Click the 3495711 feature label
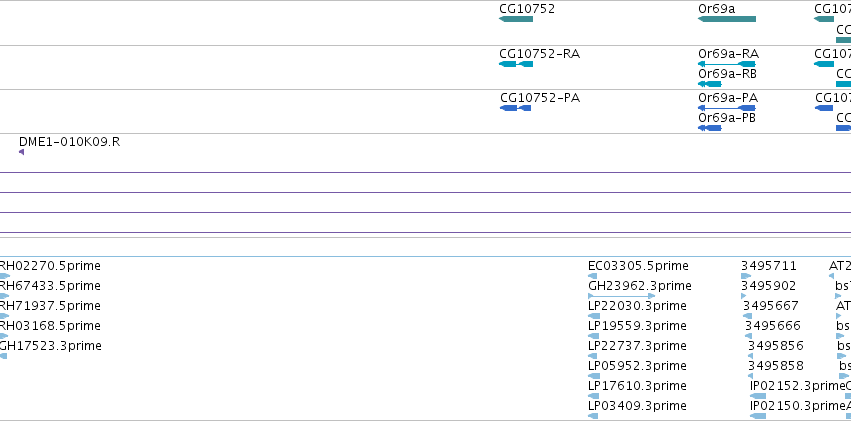851x421 pixels. [x=769, y=266]
